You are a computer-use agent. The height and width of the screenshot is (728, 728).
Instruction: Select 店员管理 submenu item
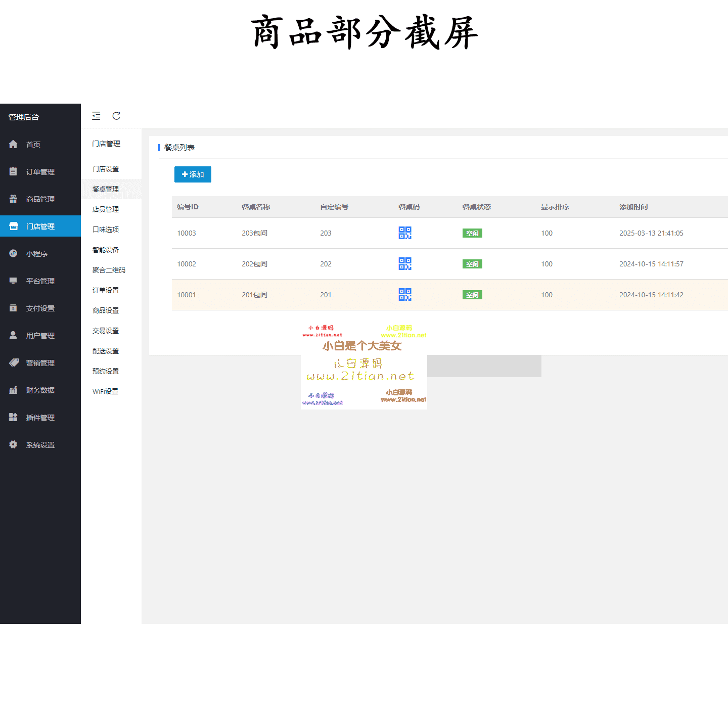106,209
